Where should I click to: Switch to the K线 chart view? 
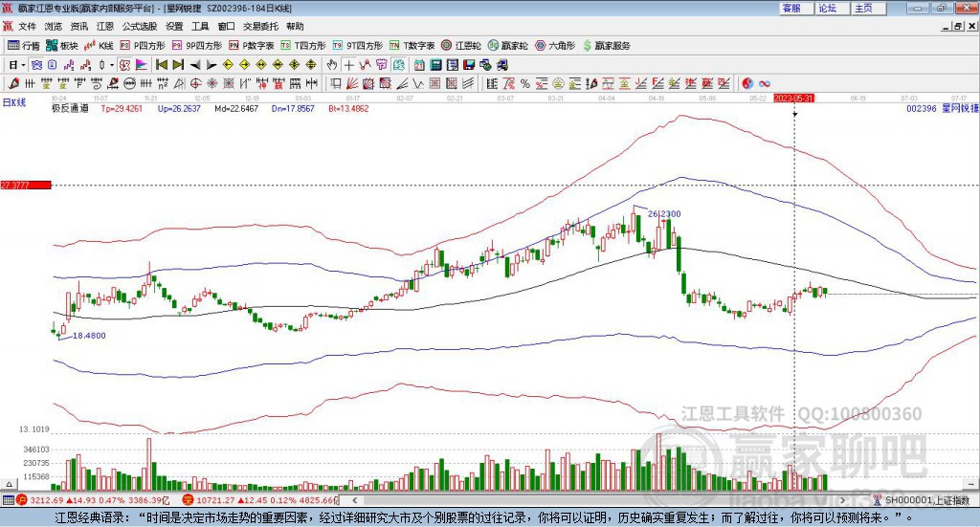tap(99, 46)
